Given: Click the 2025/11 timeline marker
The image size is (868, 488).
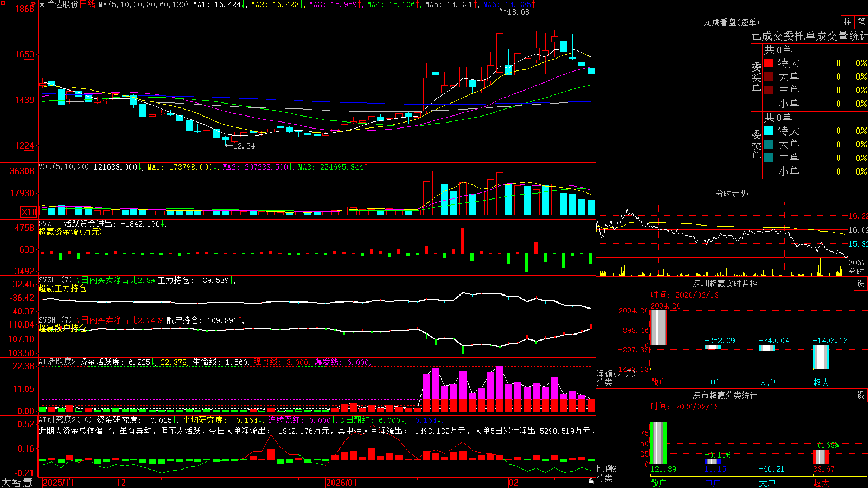Looking at the screenshot, I should (x=58, y=483).
